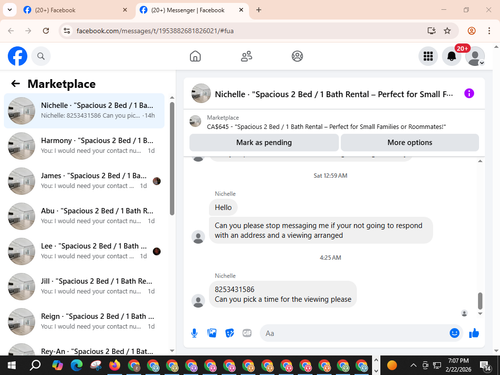Click the browser forward button
This screenshot has height=375, width=500.
coord(28,31)
